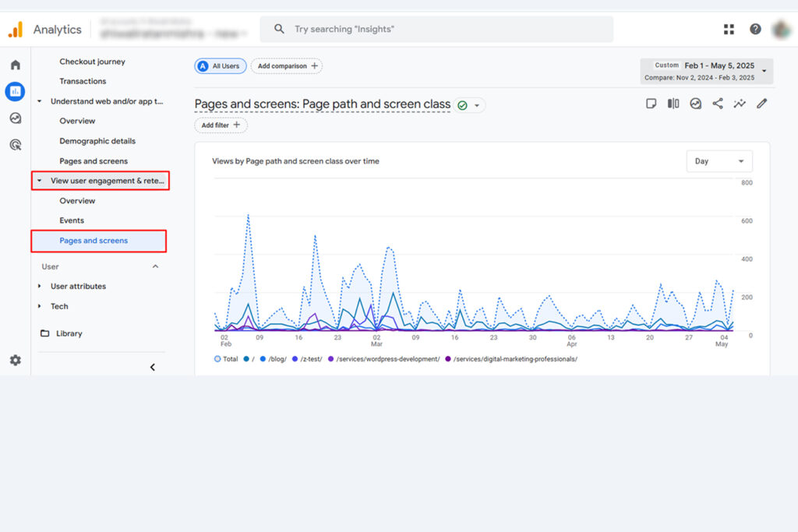Go to Home in left rail

tap(16, 65)
